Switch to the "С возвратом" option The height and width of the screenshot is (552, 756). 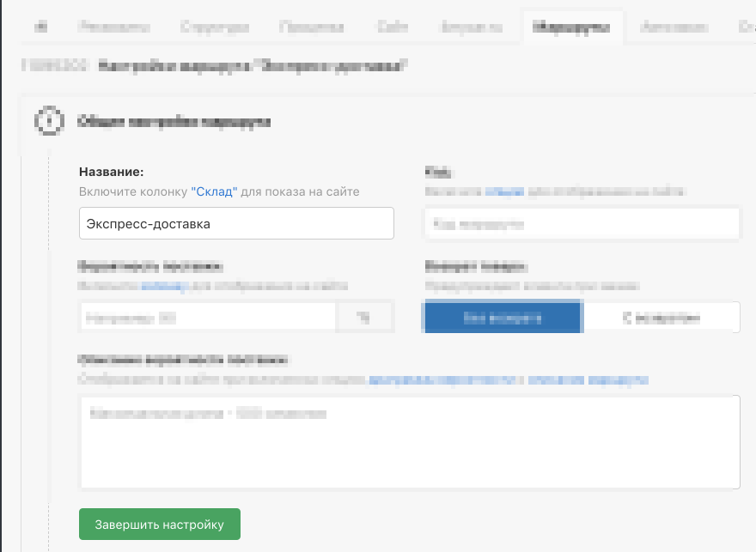(x=661, y=317)
